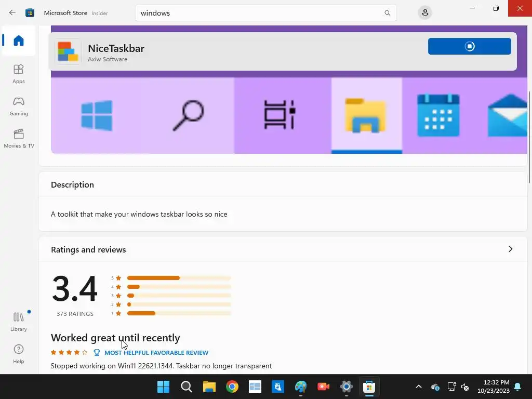Viewport: 532px width, 399px height.
Task: Click the Most Helpful Favorable Review label
Action: [156, 353]
